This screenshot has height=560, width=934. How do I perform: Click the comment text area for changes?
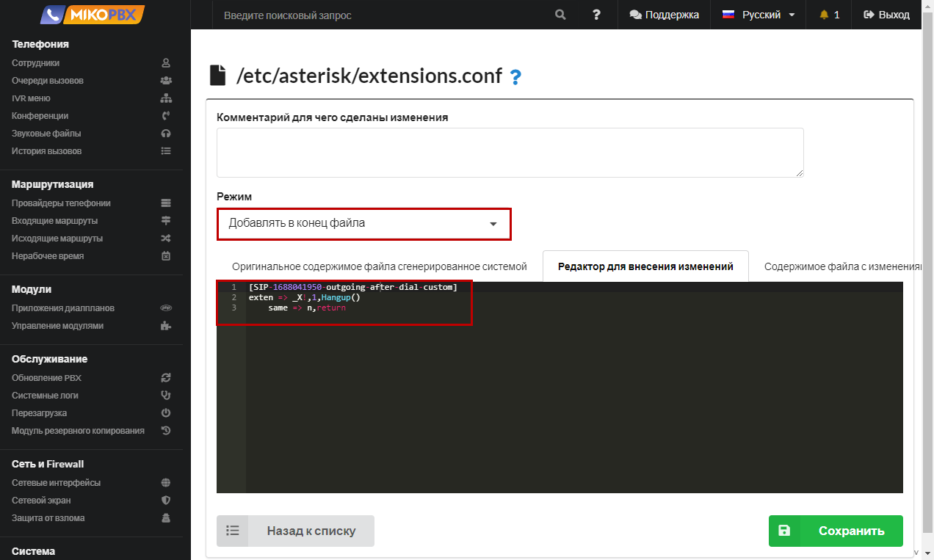tap(510, 153)
